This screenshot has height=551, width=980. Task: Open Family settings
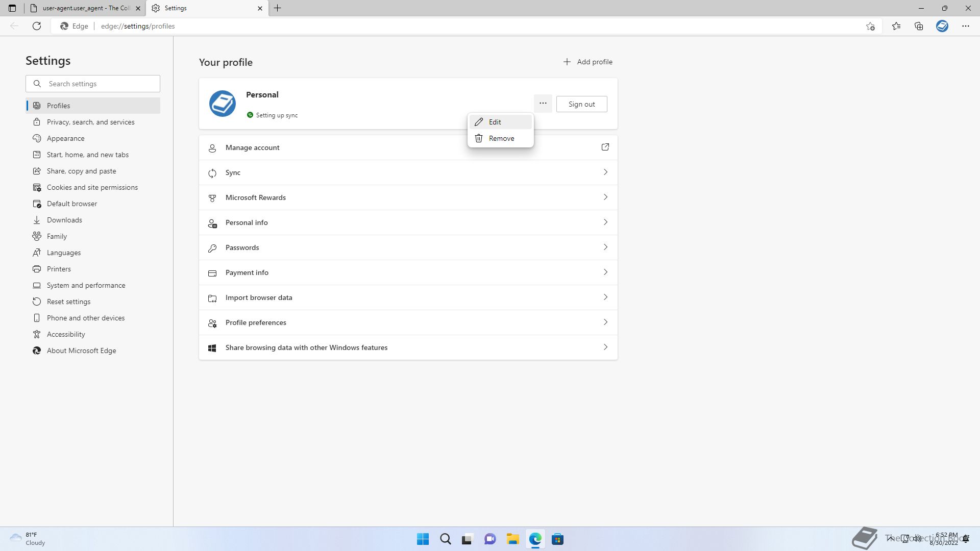[x=93, y=236]
